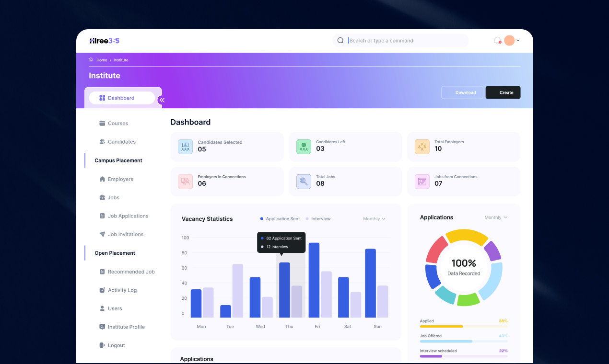Image resolution: width=609 pixels, height=364 pixels.
Task: Click the Candidates people icon
Action: pyautogui.click(x=102, y=142)
